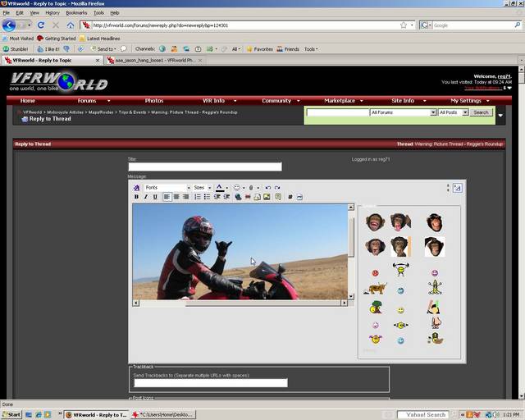Screen dimensions: 525x420
Task: Click the Title input field
Action: (204, 167)
